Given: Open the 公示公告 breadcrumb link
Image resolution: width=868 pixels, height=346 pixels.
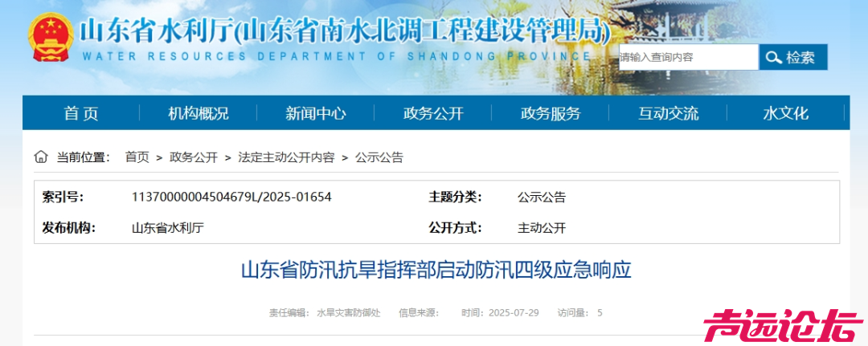Looking at the screenshot, I should (x=379, y=157).
